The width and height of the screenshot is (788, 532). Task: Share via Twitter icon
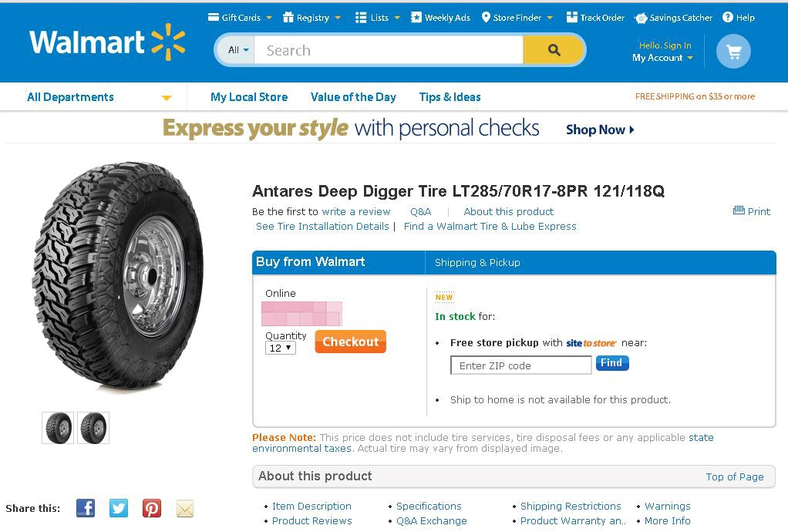(x=119, y=508)
